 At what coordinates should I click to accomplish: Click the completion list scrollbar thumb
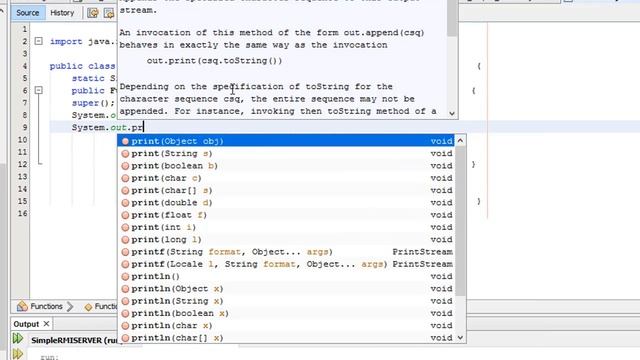pos(460,221)
